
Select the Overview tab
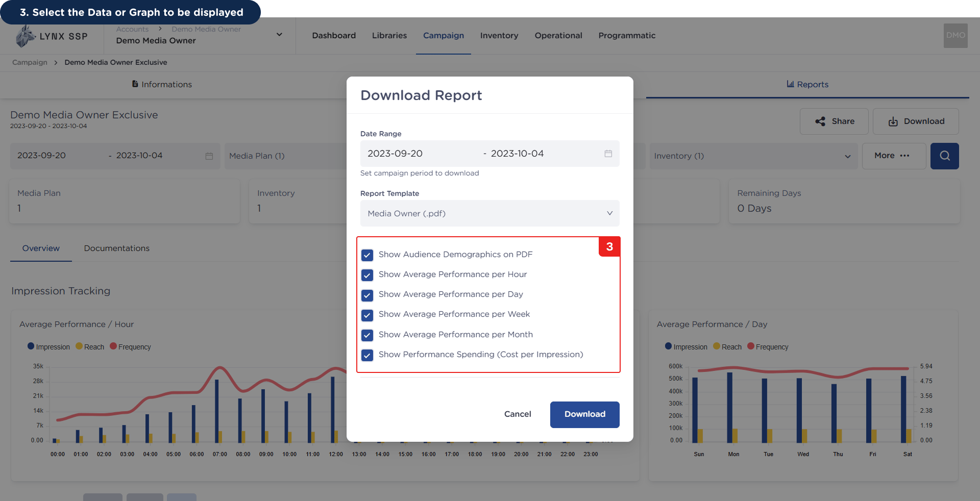click(41, 248)
